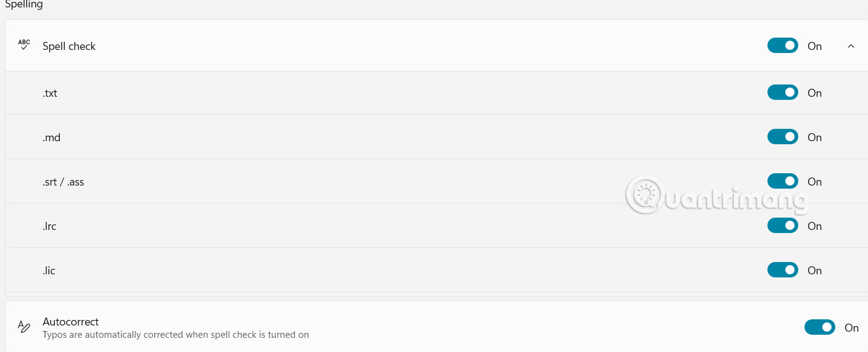
Task: Click the Spelling section heading
Action: pyautogui.click(x=24, y=5)
